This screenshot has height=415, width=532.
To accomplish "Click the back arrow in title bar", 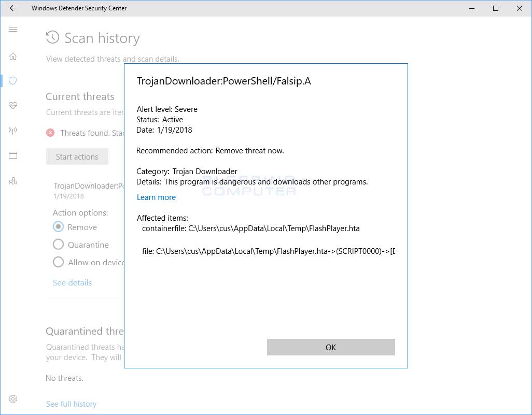I will 13,8.
